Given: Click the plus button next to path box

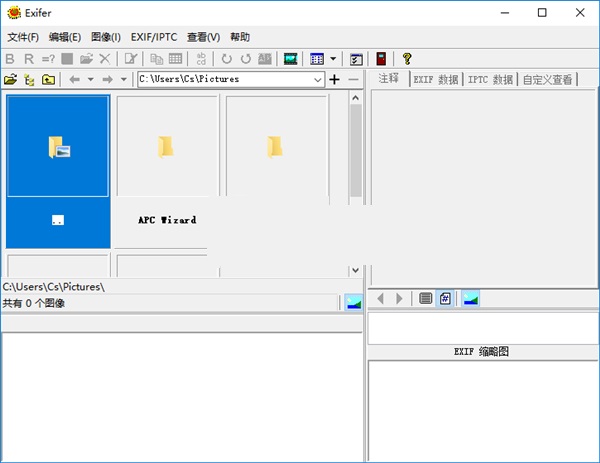Looking at the screenshot, I should pos(335,79).
